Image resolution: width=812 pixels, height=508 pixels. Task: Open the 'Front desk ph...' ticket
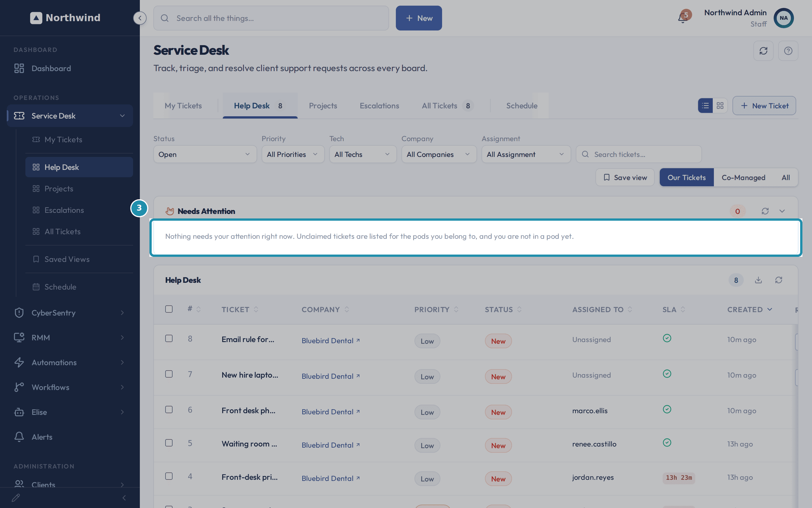point(248,411)
